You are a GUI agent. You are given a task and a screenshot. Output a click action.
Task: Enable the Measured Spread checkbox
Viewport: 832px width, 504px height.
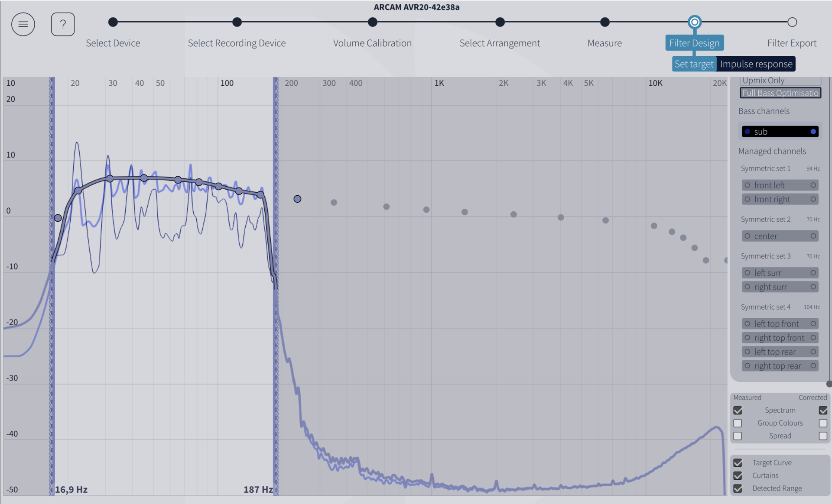click(x=738, y=436)
